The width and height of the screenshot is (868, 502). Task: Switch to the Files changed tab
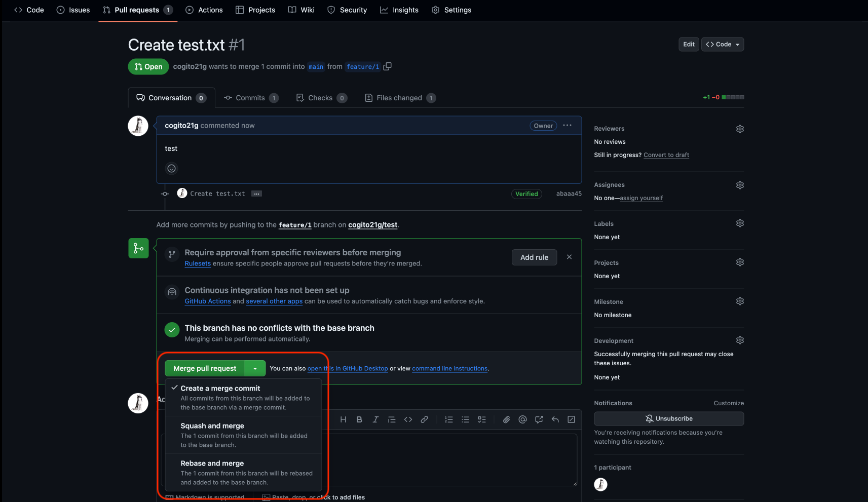400,98
